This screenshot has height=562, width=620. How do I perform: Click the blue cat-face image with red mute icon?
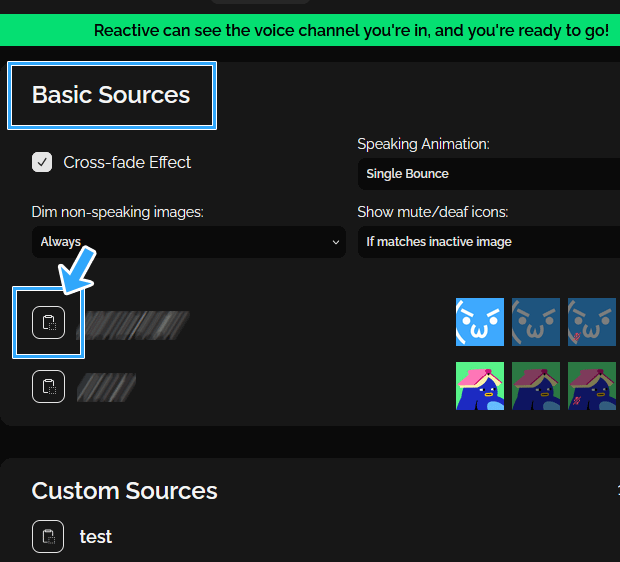point(592,322)
